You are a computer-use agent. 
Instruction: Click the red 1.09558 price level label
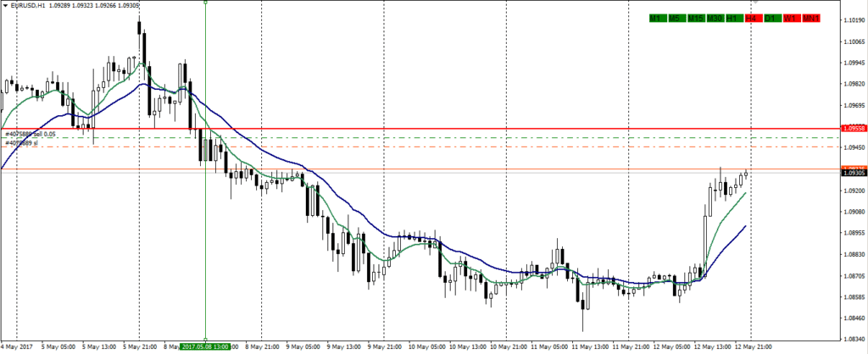[x=853, y=128]
